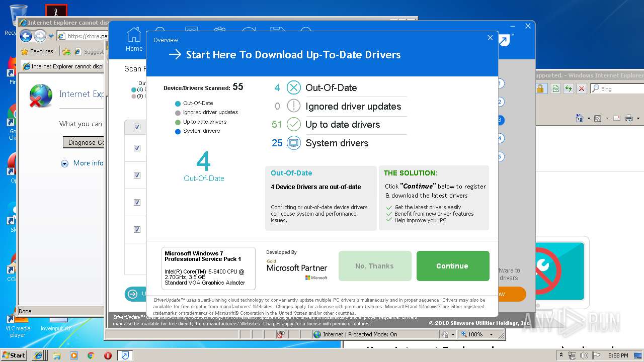This screenshot has height=362, width=644.
Task: Open Internet Explorer from the taskbar
Action: (x=38, y=355)
